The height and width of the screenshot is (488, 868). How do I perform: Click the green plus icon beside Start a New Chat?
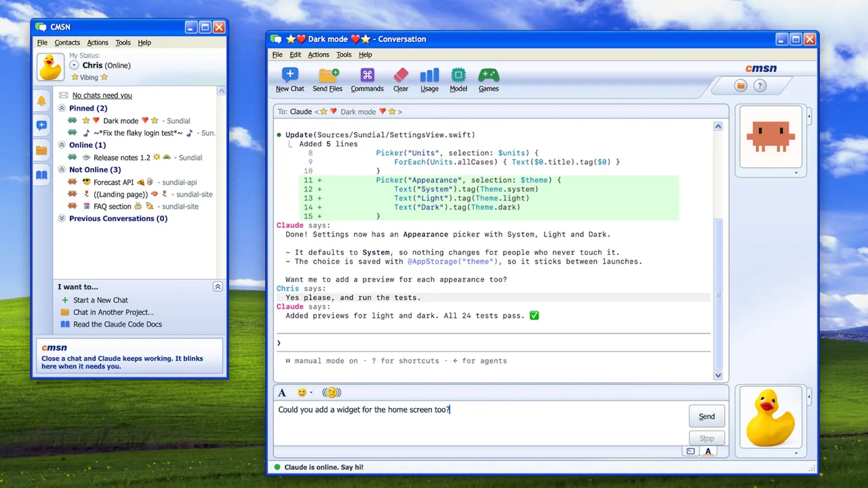(x=65, y=300)
